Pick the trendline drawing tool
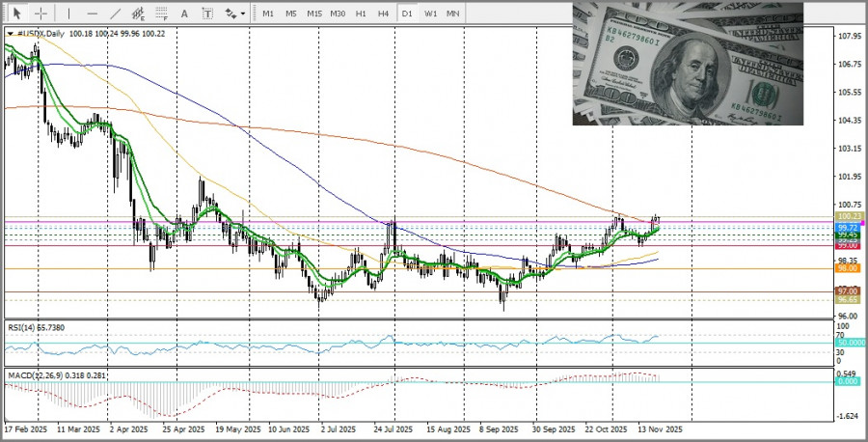This screenshot has width=868, height=442. [116, 14]
